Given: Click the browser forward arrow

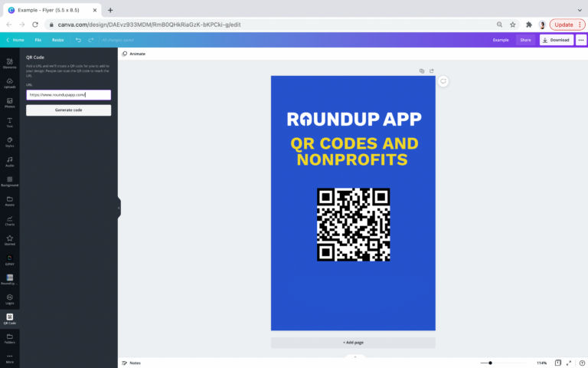Looking at the screenshot, I should (x=22, y=25).
